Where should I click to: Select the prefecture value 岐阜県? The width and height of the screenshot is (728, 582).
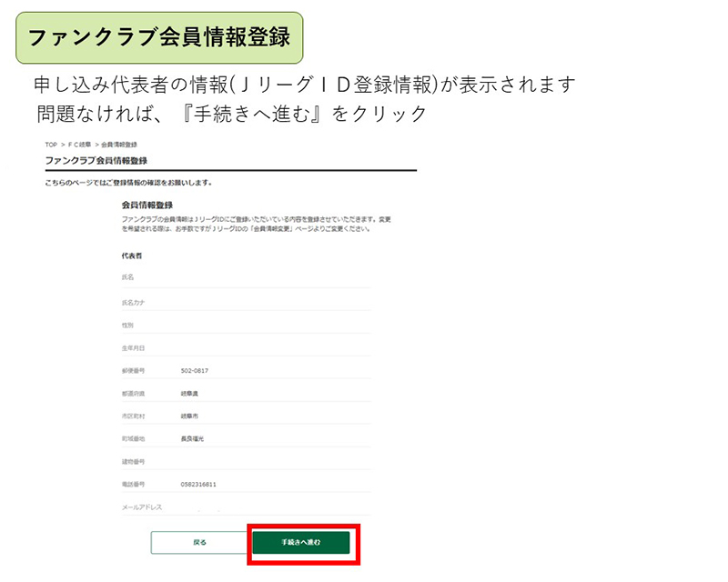click(191, 394)
